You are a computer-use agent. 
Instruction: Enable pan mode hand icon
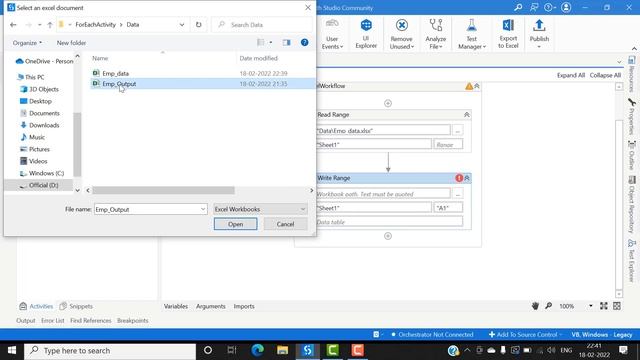tap(535, 306)
